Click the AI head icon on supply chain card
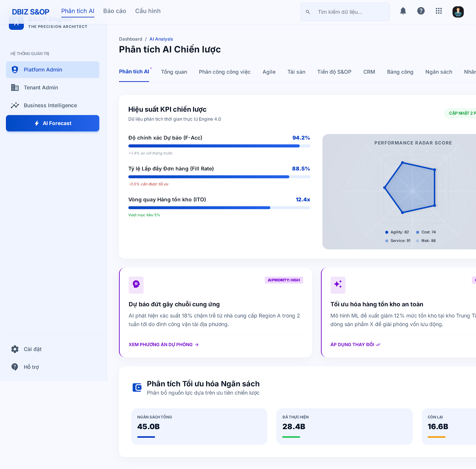This screenshot has height=469, width=476. tap(136, 285)
